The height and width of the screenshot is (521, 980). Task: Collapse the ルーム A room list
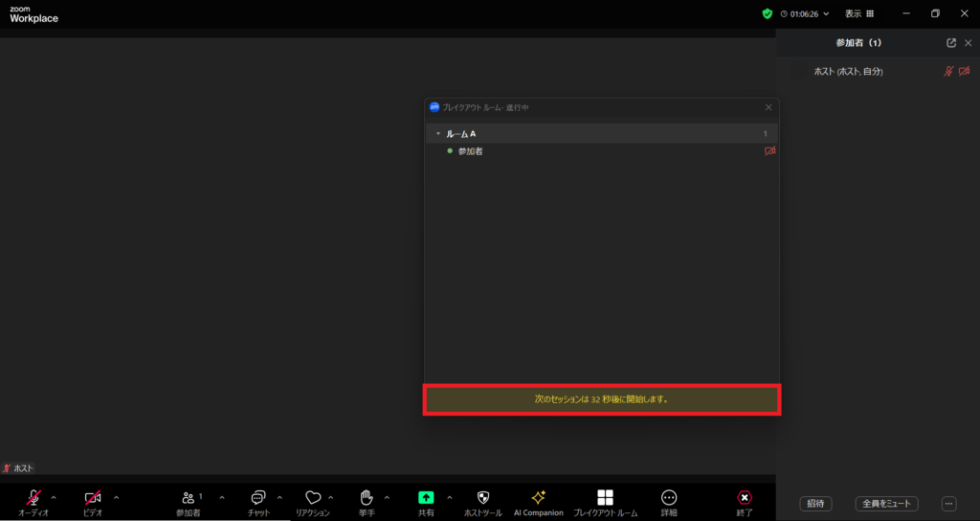(438, 134)
